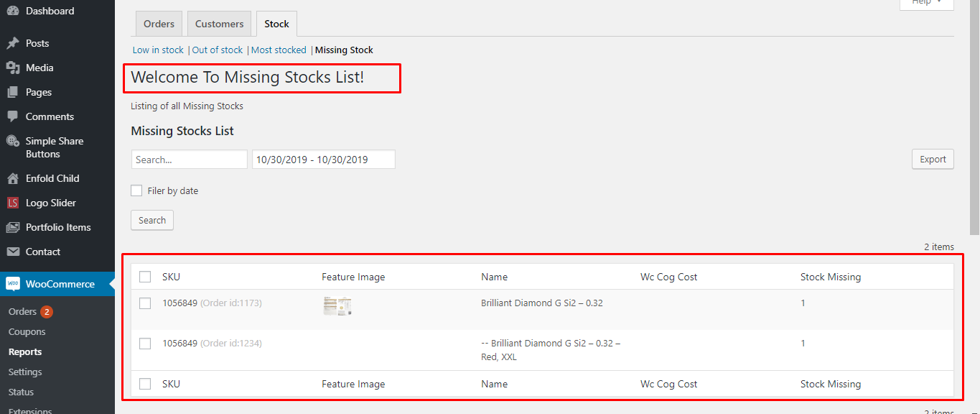980x414 pixels.
Task: View the Out of stock report
Action: click(x=218, y=50)
